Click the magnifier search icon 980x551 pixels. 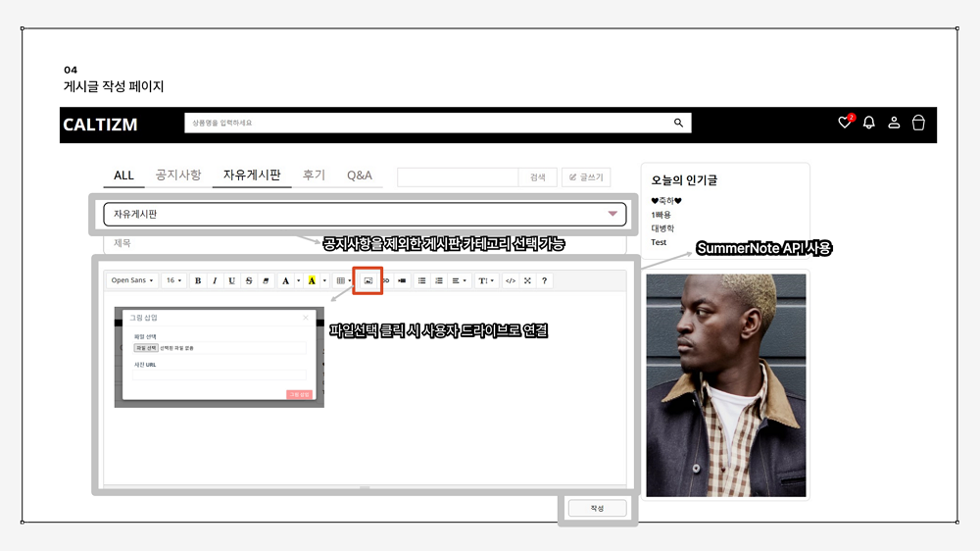click(x=679, y=124)
